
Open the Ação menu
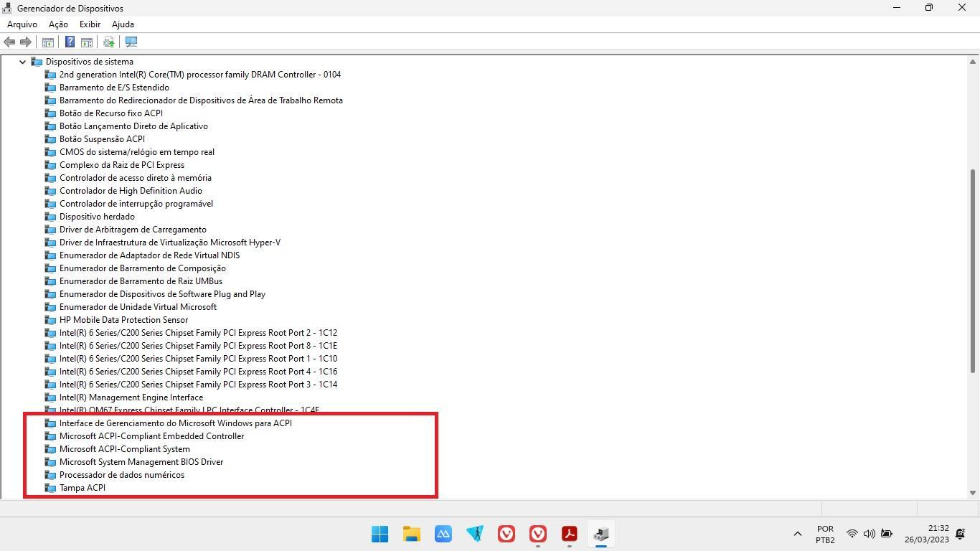(x=58, y=24)
